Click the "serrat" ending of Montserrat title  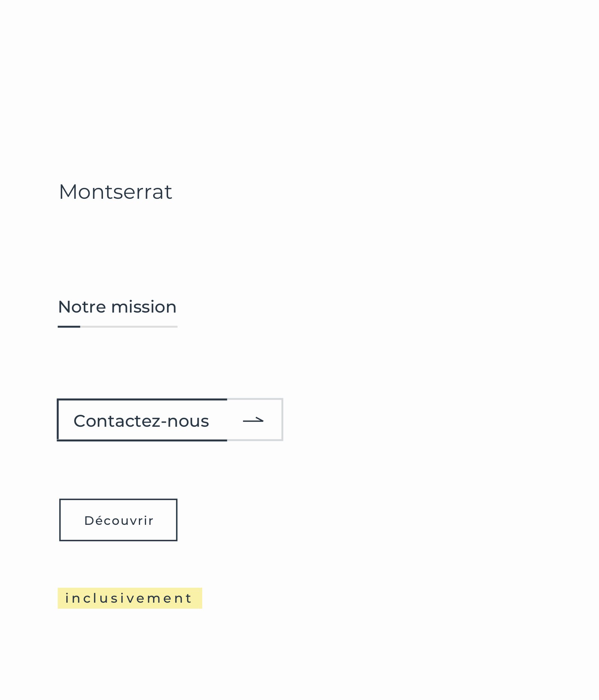click(x=150, y=192)
